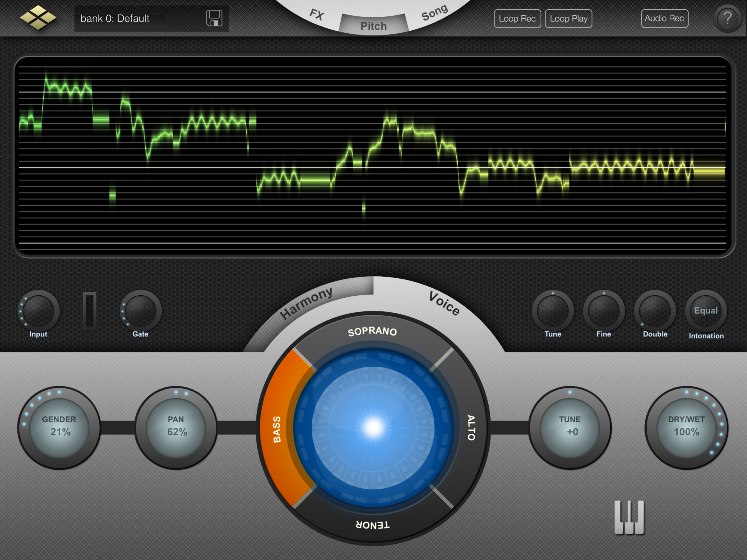747x560 pixels.
Task: Click the Double knob
Action: coord(655,311)
